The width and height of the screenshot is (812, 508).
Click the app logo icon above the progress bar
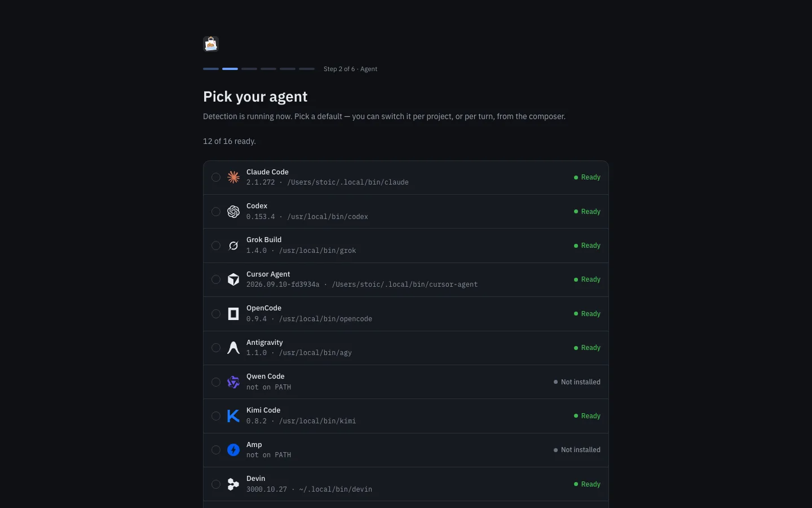(211, 44)
